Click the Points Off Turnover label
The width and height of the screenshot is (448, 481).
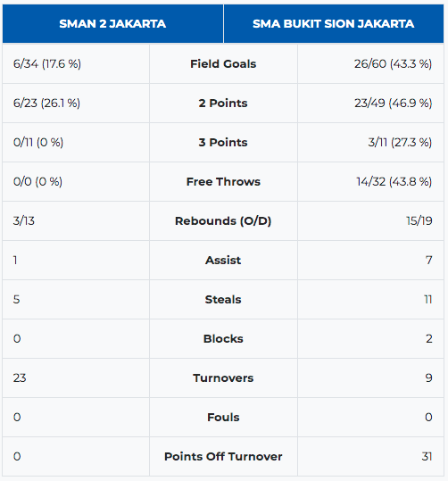(223, 457)
